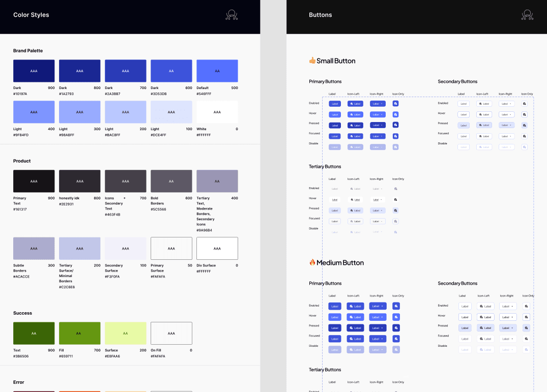The image size is (547, 392).
Task: Click the small tertiary Hover icon-only button
Action: [395, 200]
